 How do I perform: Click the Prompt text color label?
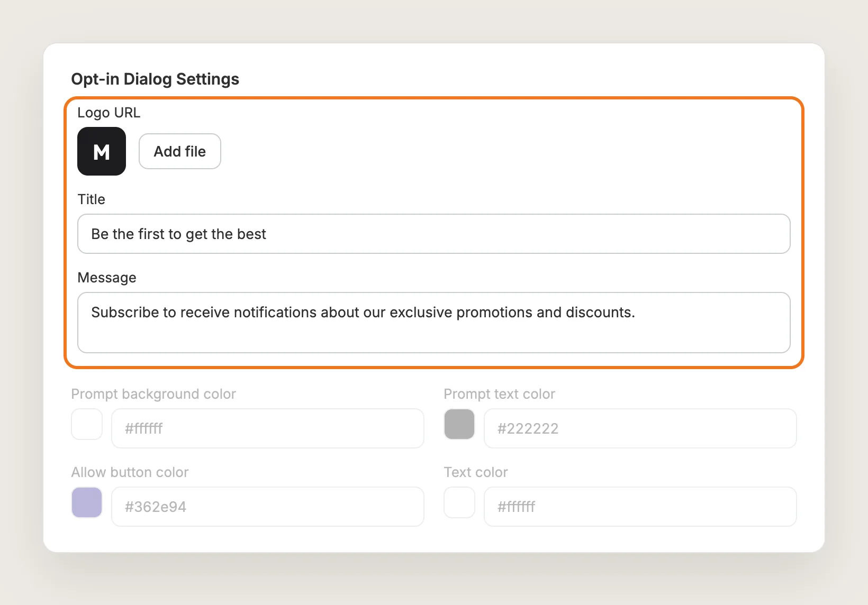pos(500,394)
